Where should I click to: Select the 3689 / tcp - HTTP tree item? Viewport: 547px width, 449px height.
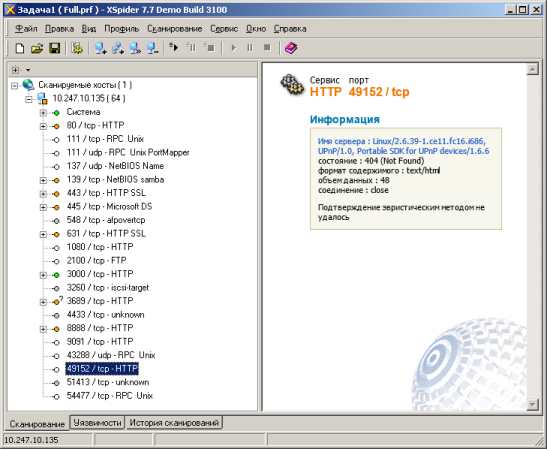click(100, 301)
